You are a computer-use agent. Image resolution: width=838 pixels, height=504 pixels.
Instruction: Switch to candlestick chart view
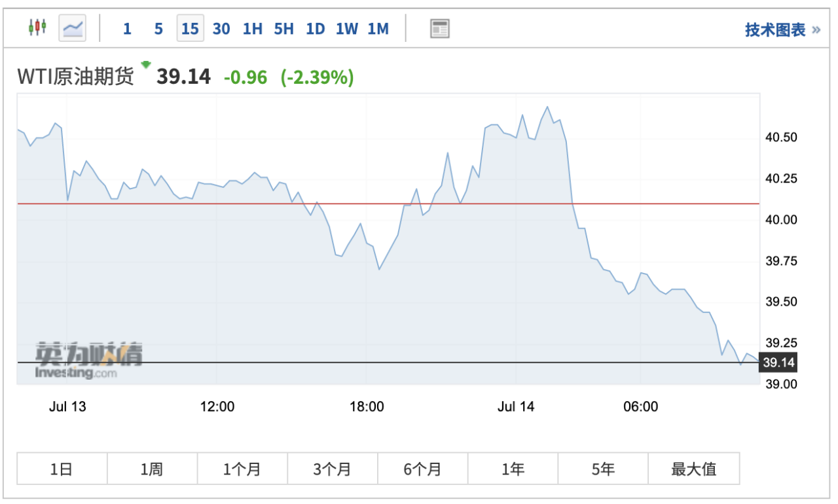click(x=37, y=28)
